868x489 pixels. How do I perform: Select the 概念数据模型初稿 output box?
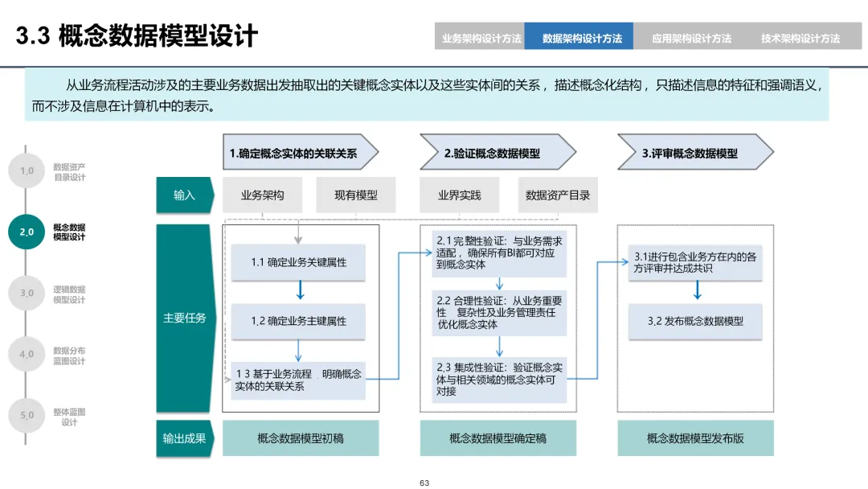(x=301, y=438)
